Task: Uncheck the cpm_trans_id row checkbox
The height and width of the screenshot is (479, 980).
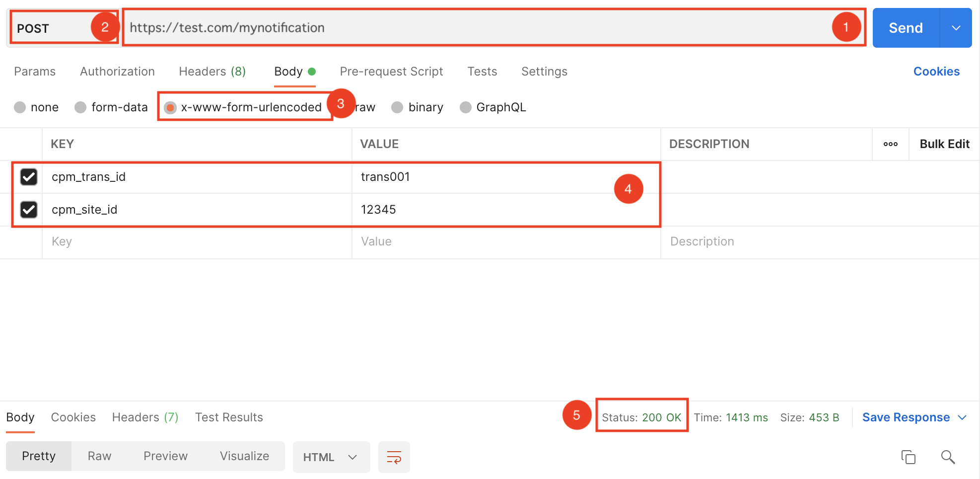Action: (x=29, y=177)
